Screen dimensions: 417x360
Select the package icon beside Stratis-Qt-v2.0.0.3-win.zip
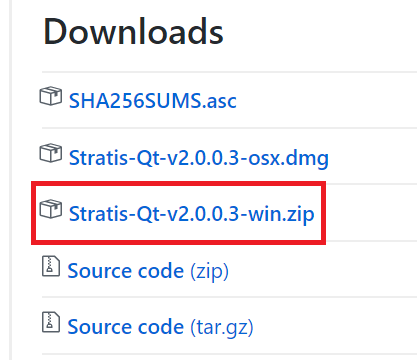pos(51,209)
